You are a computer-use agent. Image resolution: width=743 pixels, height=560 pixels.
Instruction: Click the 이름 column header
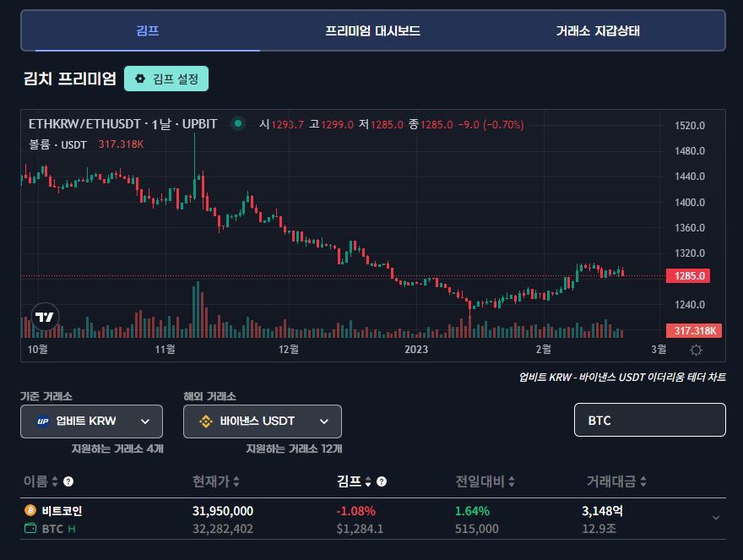pos(35,481)
